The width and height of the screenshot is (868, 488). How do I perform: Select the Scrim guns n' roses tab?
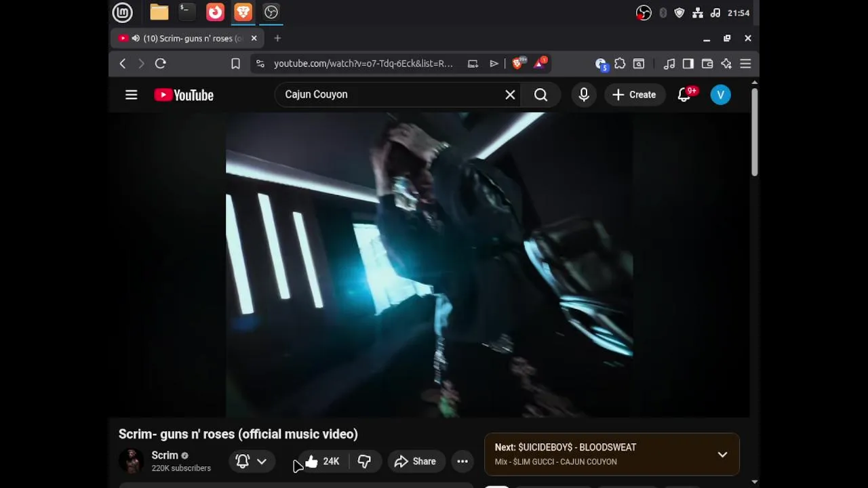point(187,39)
